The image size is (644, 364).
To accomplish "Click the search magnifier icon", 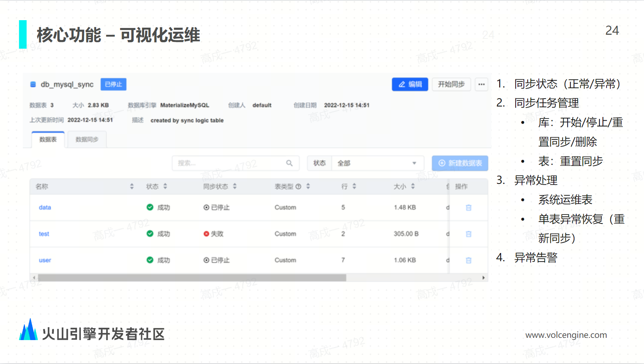I will 289,163.
